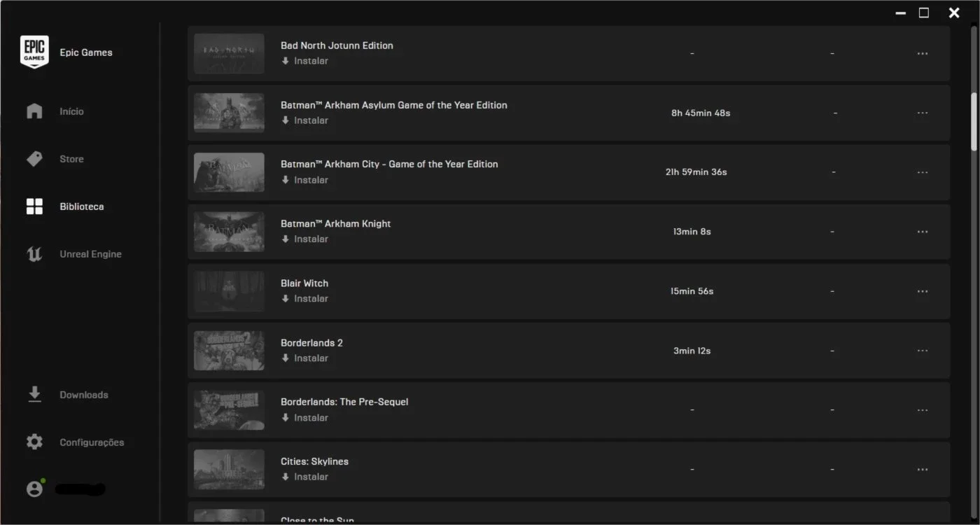Image resolution: width=980 pixels, height=525 pixels.
Task: Open options menu for Blair Witch
Action: tap(923, 291)
